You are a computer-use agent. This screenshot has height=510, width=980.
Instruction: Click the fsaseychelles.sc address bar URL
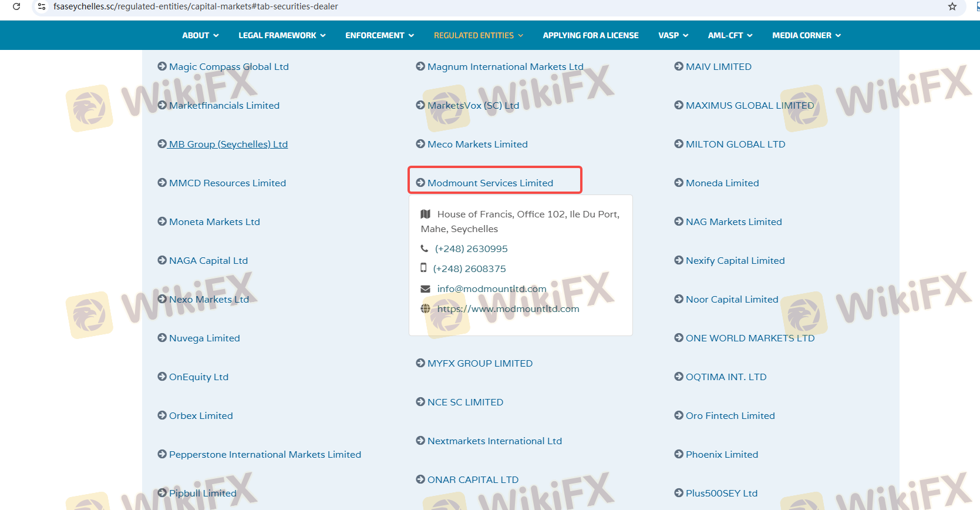click(196, 6)
